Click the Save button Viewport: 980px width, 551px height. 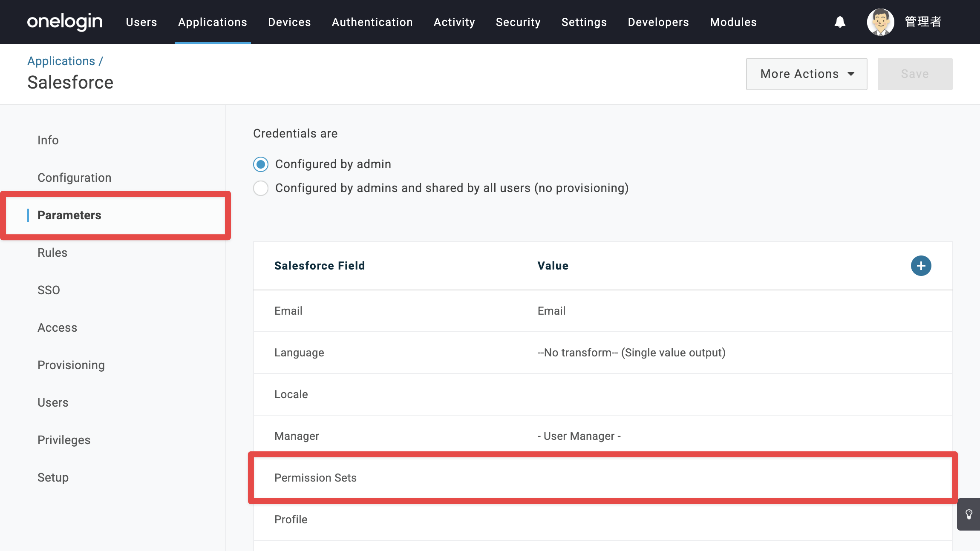click(x=915, y=74)
